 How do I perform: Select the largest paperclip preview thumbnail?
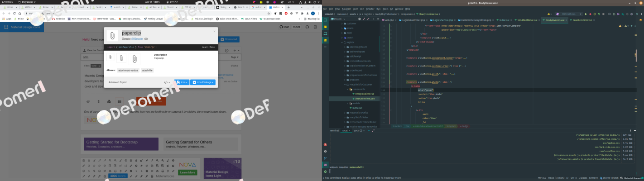click(x=135, y=58)
